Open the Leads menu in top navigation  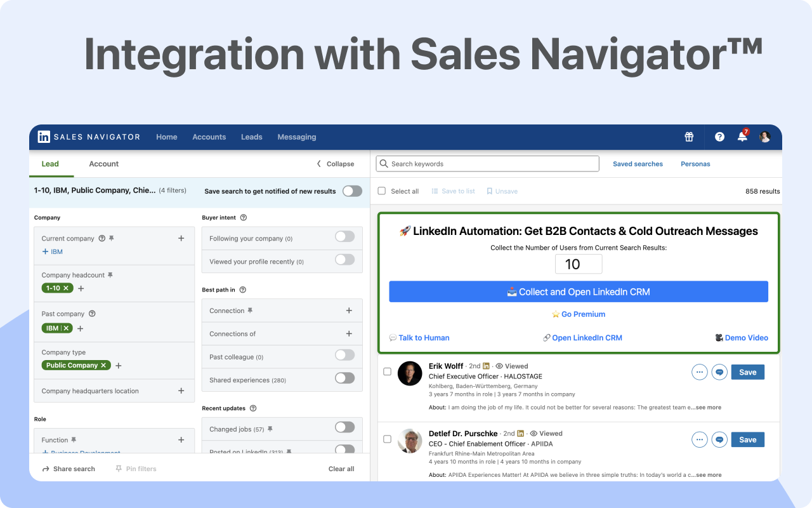coord(251,137)
